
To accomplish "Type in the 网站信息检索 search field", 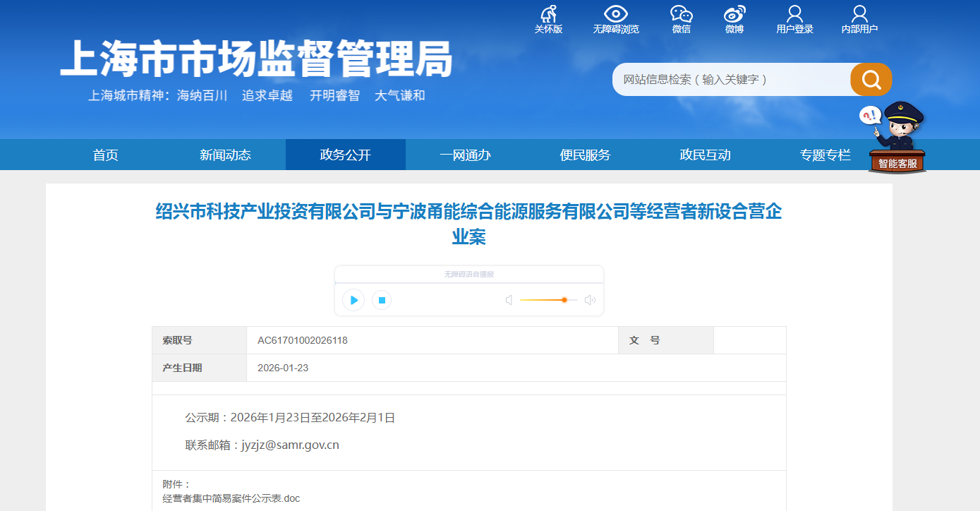I will pos(730,80).
